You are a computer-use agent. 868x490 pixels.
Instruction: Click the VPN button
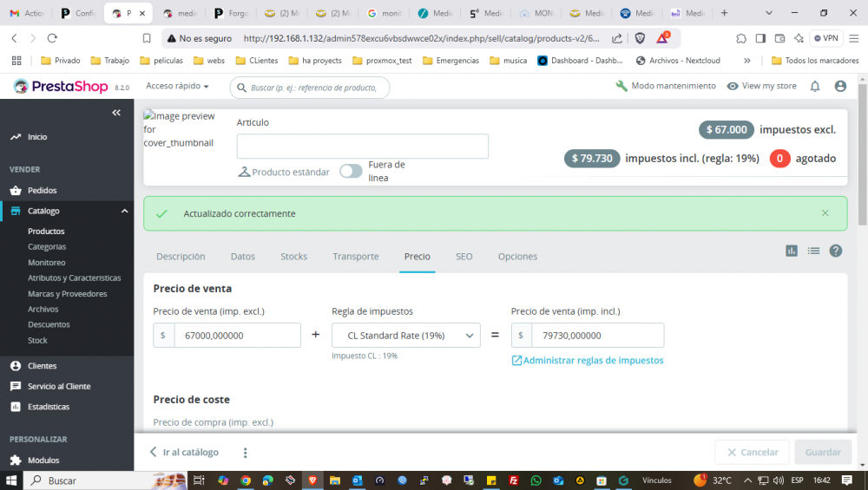click(826, 38)
